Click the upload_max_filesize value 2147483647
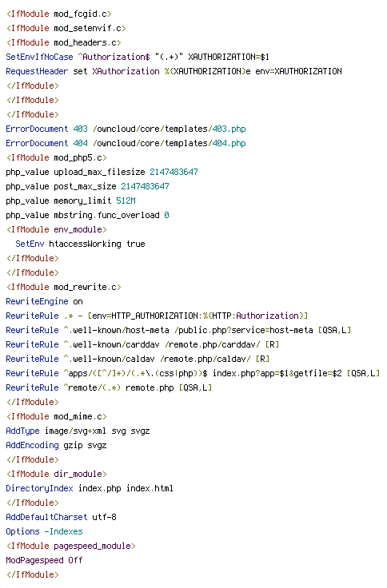 (x=174, y=172)
